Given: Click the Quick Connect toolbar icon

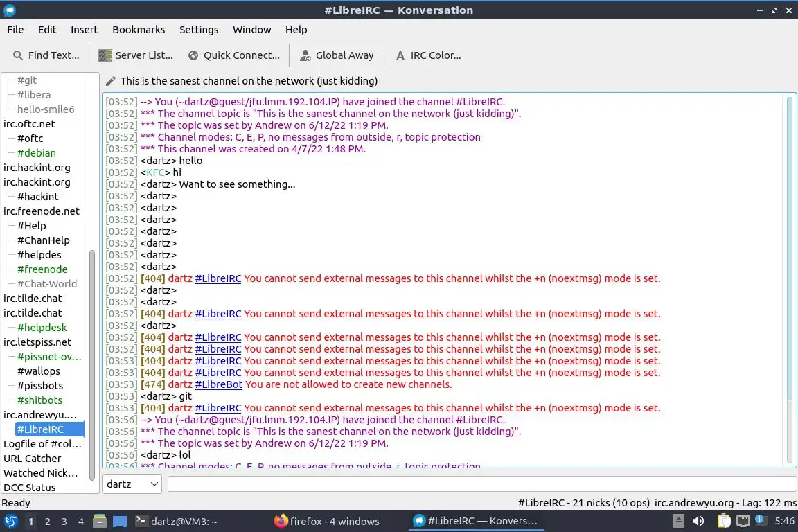Looking at the screenshot, I should [193, 55].
